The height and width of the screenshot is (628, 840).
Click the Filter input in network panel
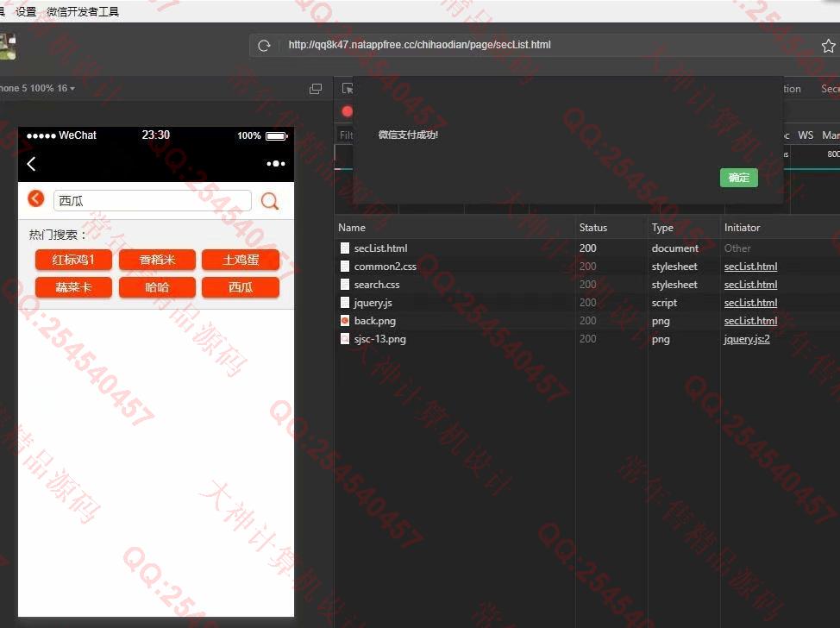tap(344, 135)
